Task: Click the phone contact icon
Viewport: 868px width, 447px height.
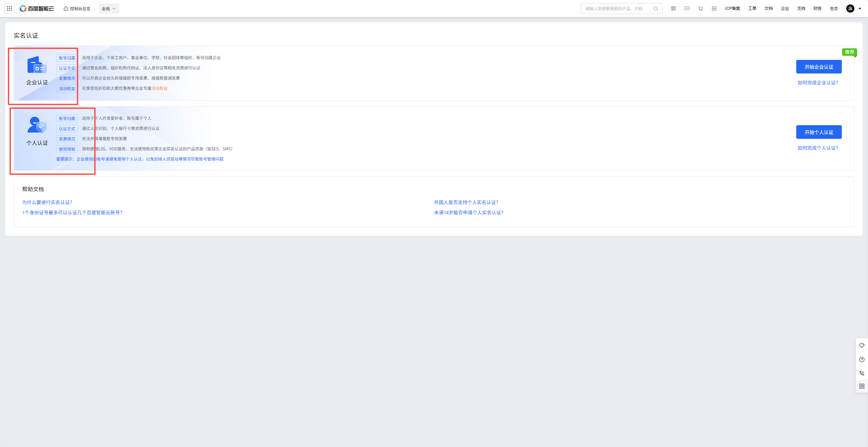Action: point(862,373)
